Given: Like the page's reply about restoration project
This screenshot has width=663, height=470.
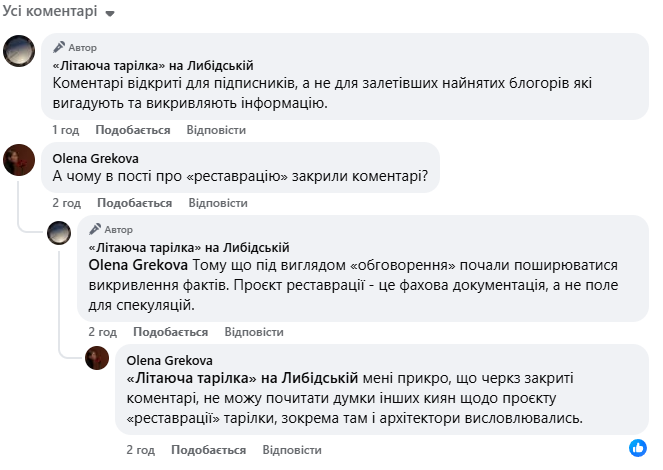Looking at the screenshot, I should 170,332.
